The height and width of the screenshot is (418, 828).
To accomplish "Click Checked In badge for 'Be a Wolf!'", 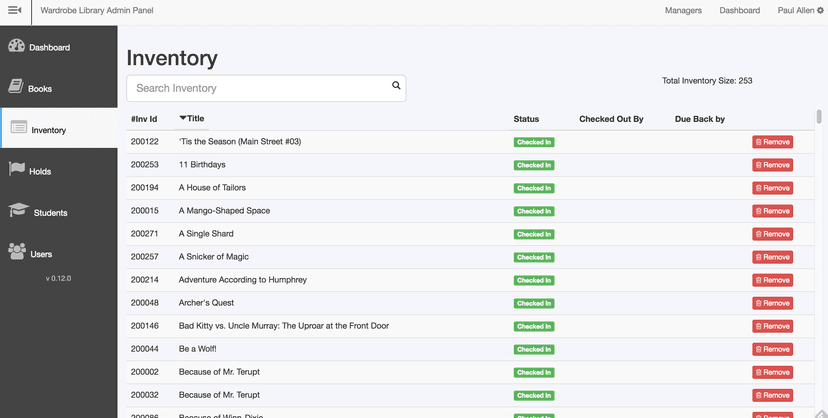I will (534, 349).
